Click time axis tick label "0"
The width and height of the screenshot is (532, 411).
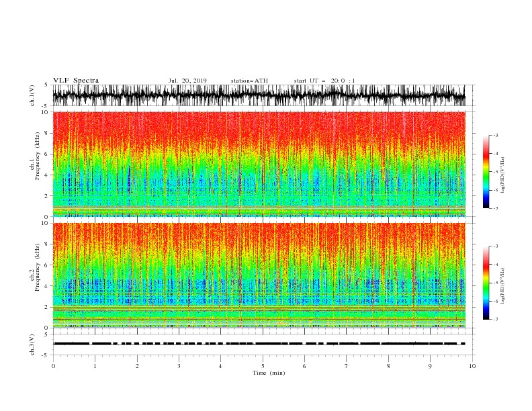pos(53,366)
